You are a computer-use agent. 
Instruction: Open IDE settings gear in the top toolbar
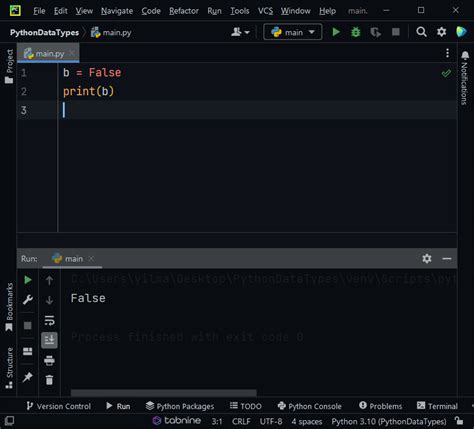tap(441, 32)
